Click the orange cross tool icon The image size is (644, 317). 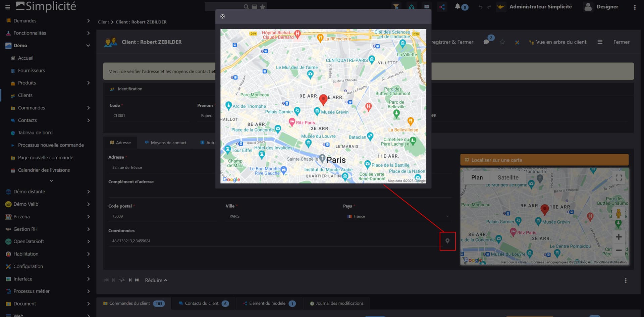[517, 42]
